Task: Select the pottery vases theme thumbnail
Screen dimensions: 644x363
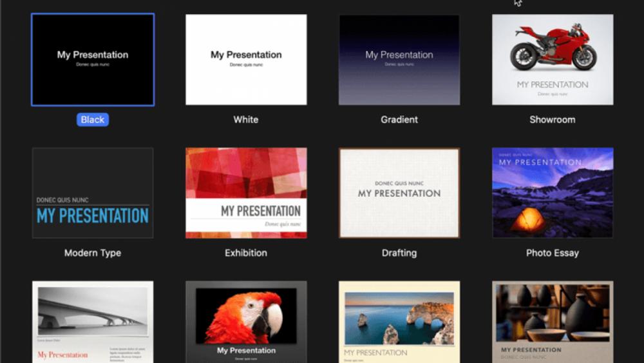Action: [x=553, y=322]
